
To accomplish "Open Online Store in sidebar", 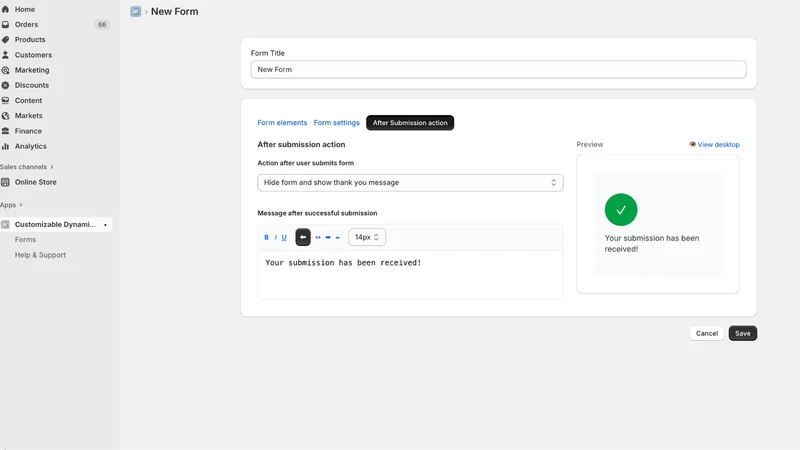I will [36, 182].
